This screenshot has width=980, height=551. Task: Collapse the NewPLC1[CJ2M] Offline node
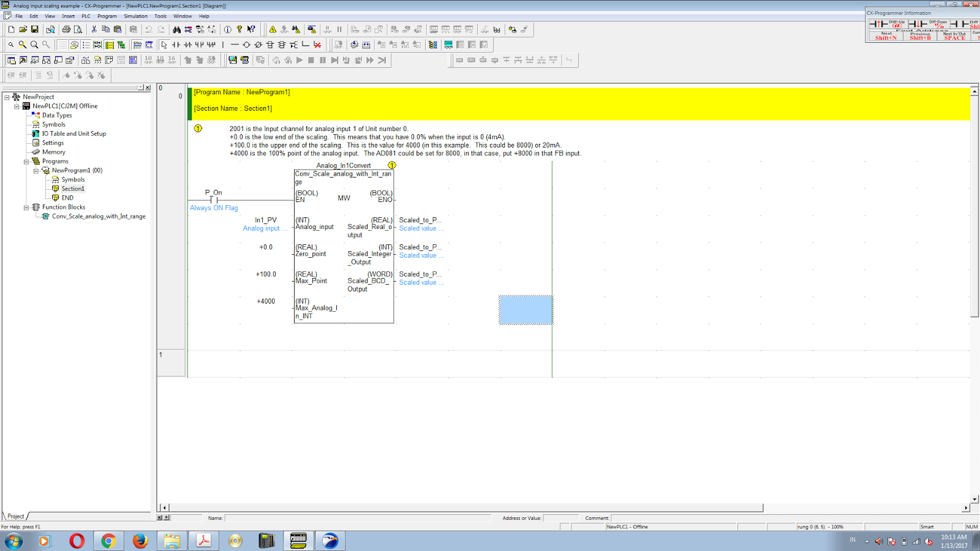[x=17, y=106]
